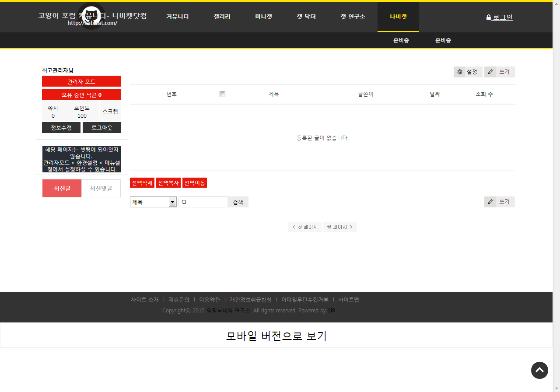Open the 제휴문의 footer link
This screenshot has height=392, width=560.
point(179,300)
